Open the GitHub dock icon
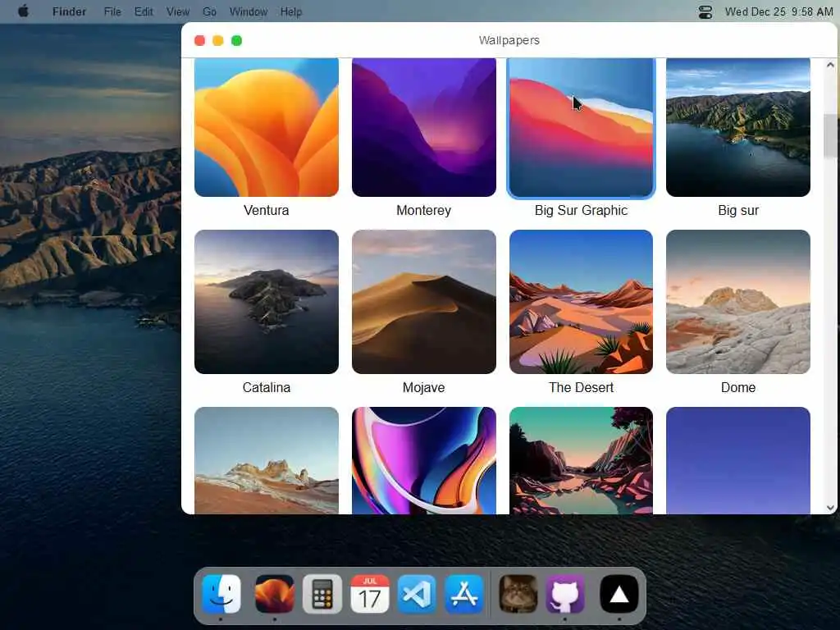The height and width of the screenshot is (630, 840). (x=565, y=594)
